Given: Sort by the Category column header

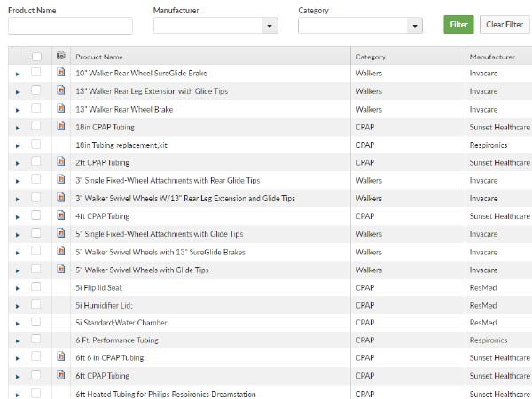Looking at the screenshot, I should coord(371,57).
